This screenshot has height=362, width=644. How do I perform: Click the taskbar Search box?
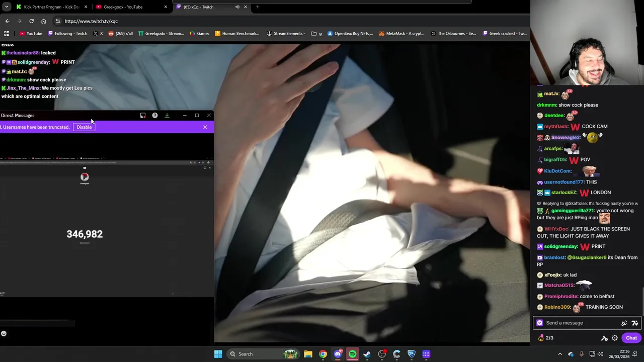(x=262, y=354)
